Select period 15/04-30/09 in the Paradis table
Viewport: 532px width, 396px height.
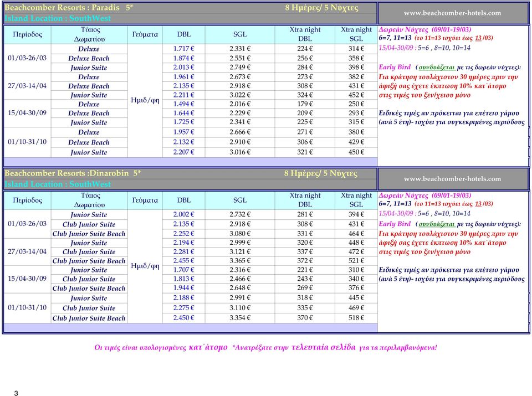27,113
